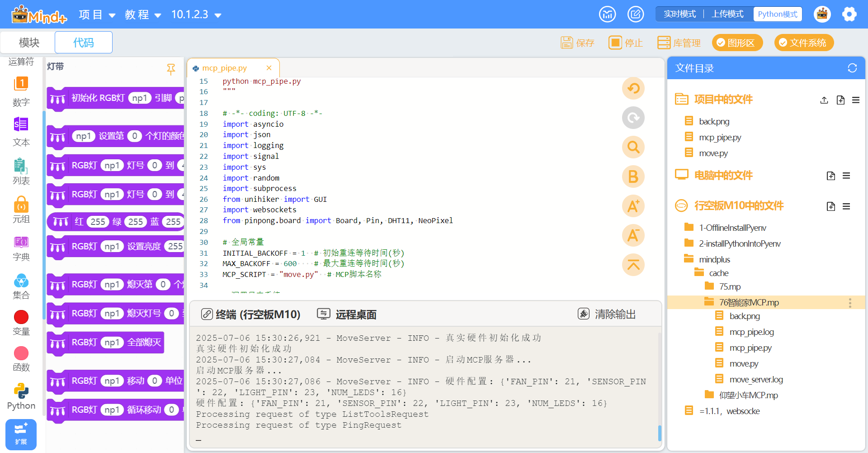
Task: Open search in the code editor
Action: coord(633,147)
